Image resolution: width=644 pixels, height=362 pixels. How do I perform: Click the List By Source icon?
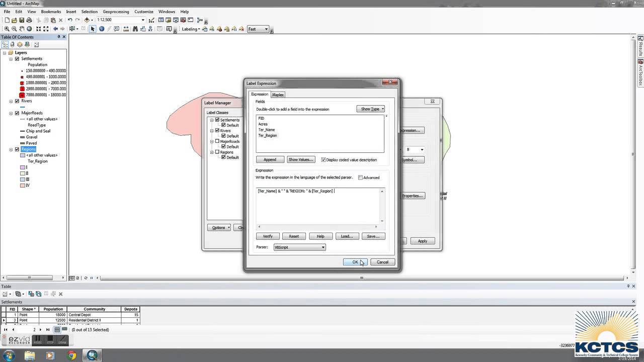pyautogui.click(x=13, y=45)
